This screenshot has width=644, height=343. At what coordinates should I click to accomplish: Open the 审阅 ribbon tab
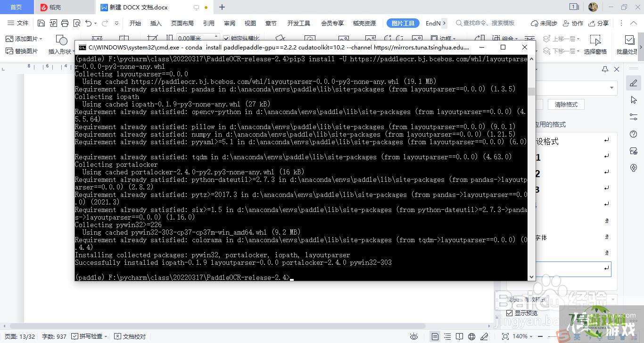(x=230, y=23)
